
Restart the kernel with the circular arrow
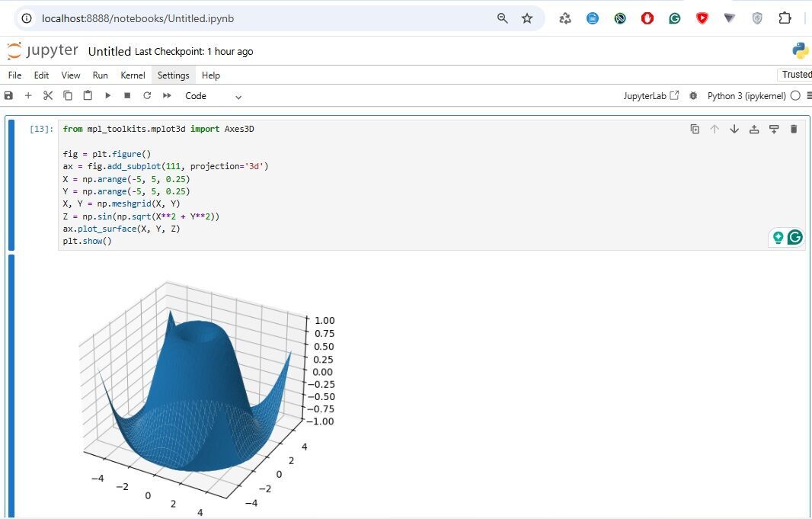coord(147,96)
